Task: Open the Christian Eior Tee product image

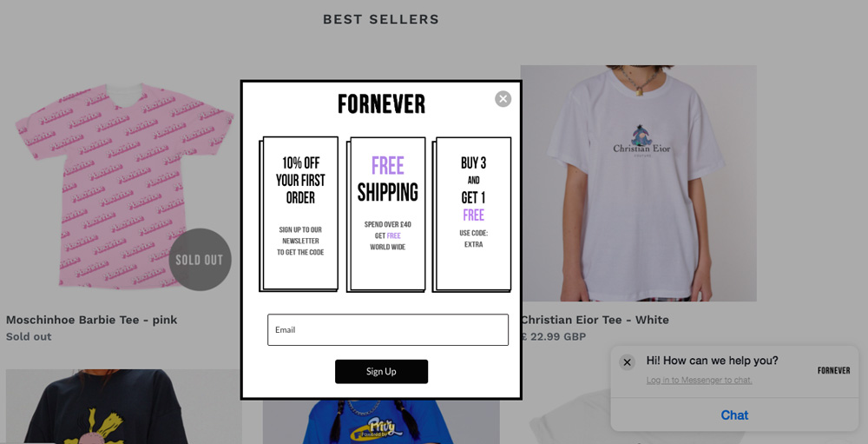Action: (x=638, y=183)
